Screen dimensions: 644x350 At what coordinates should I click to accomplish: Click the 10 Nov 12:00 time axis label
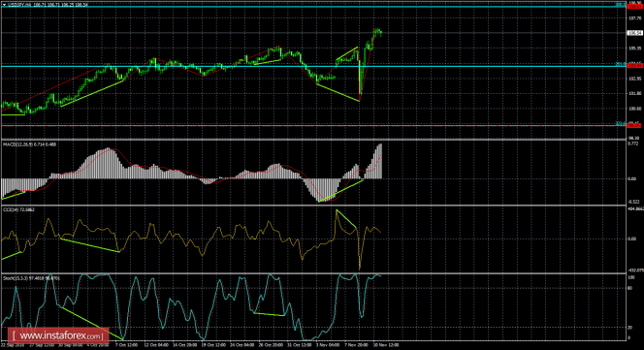pos(385,345)
